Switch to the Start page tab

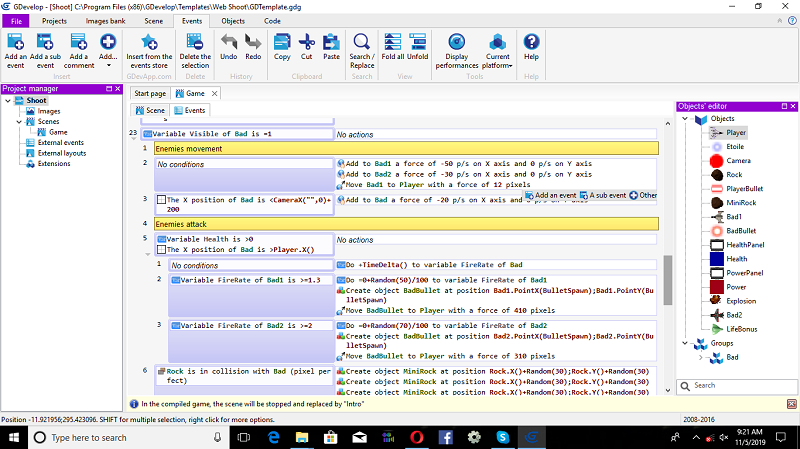point(151,93)
